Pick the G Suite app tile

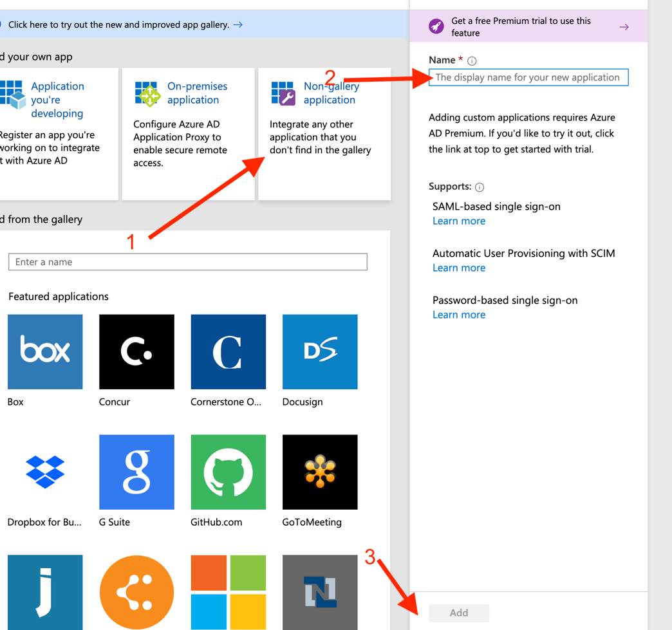[136, 472]
